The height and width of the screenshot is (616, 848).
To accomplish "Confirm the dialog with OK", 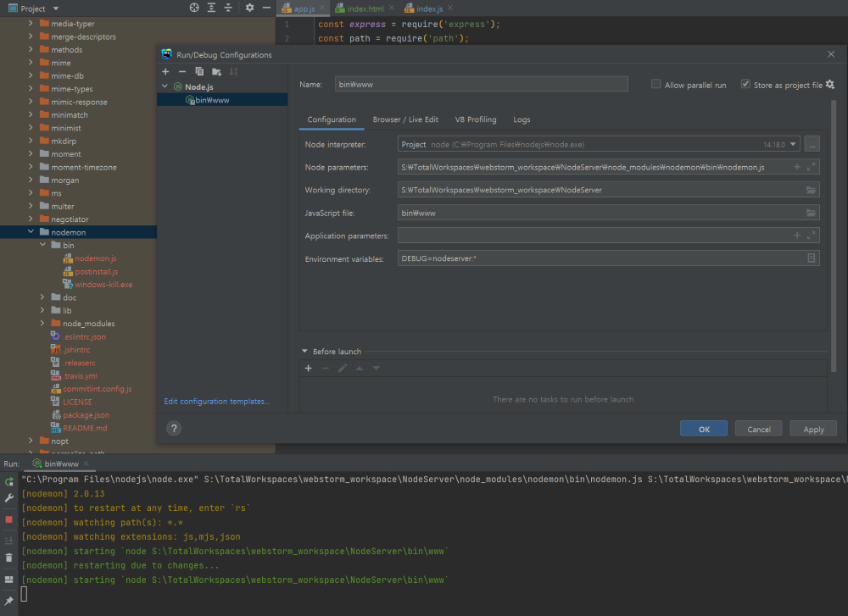I will 704,429.
